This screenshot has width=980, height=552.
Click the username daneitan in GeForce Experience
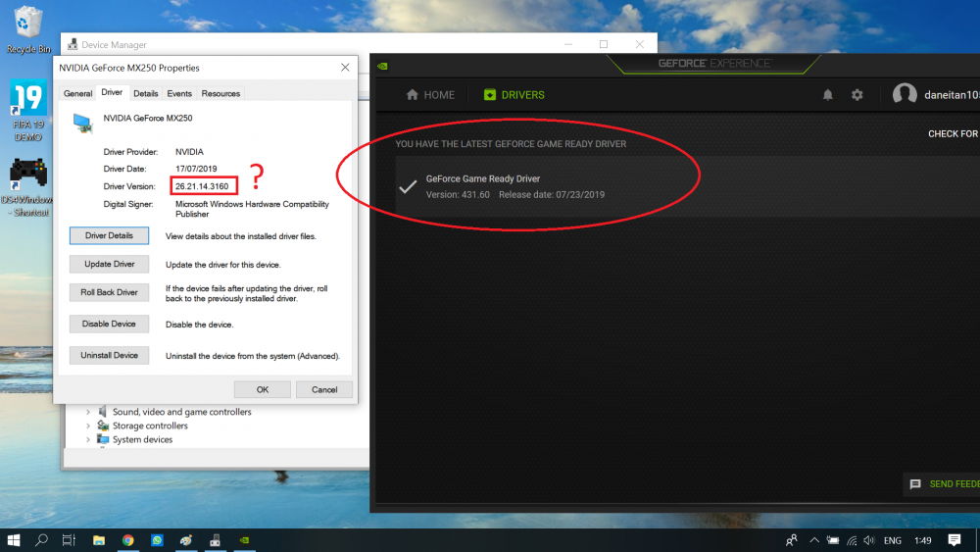[952, 95]
